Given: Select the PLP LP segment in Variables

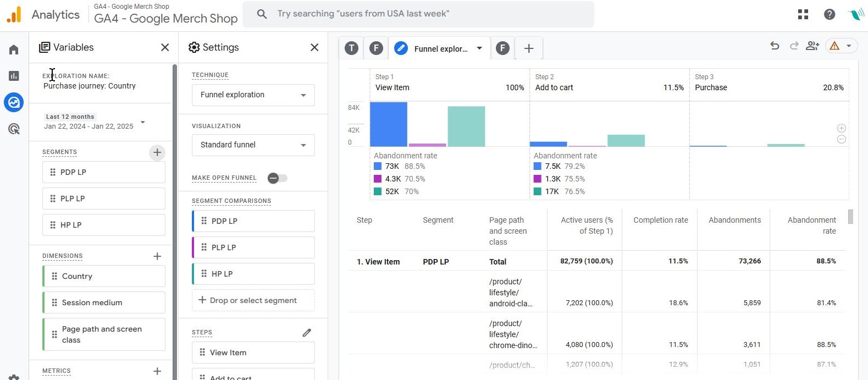Looking at the screenshot, I should pos(104,199).
